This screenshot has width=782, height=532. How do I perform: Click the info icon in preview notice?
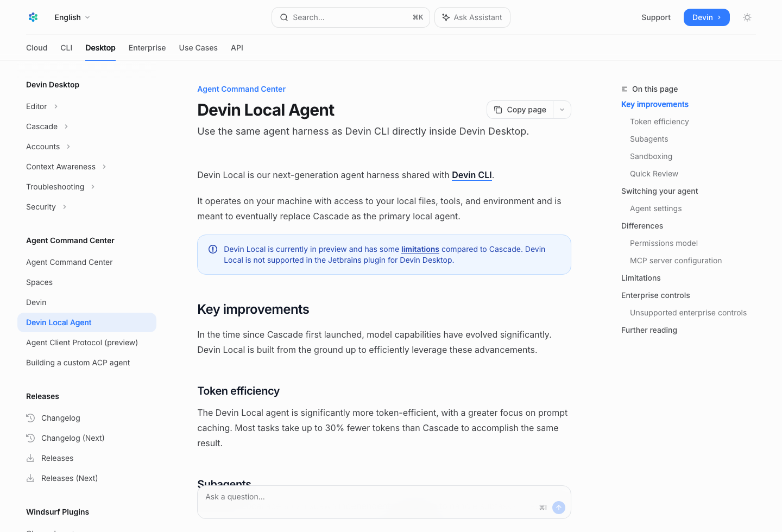[213, 249]
